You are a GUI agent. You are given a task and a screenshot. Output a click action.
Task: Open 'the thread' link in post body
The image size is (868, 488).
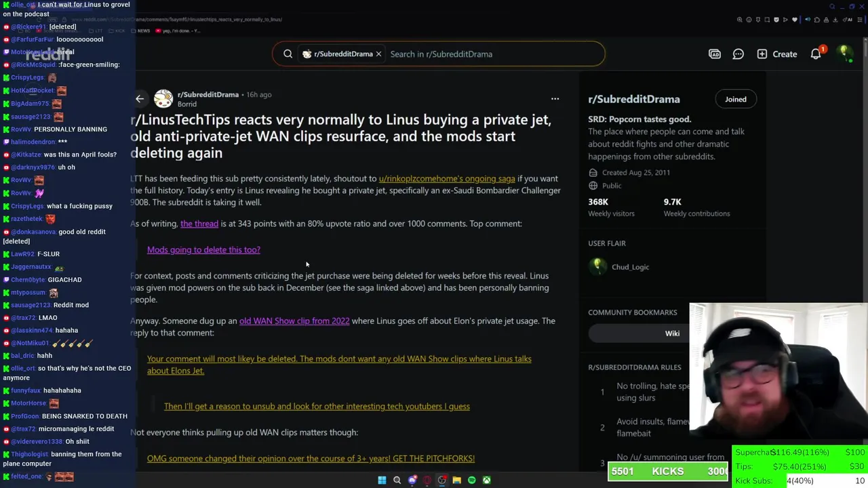tap(199, 224)
